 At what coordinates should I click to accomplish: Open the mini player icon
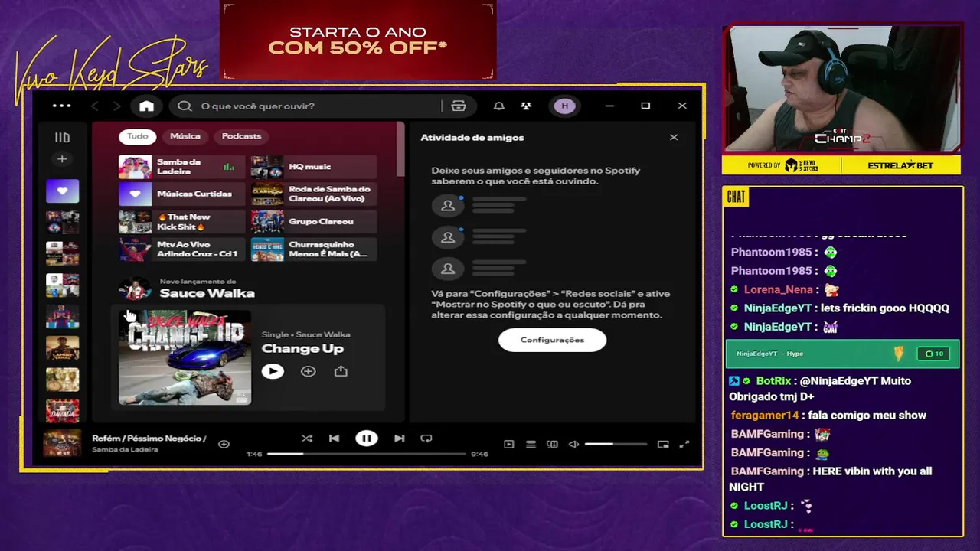(x=663, y=444)
